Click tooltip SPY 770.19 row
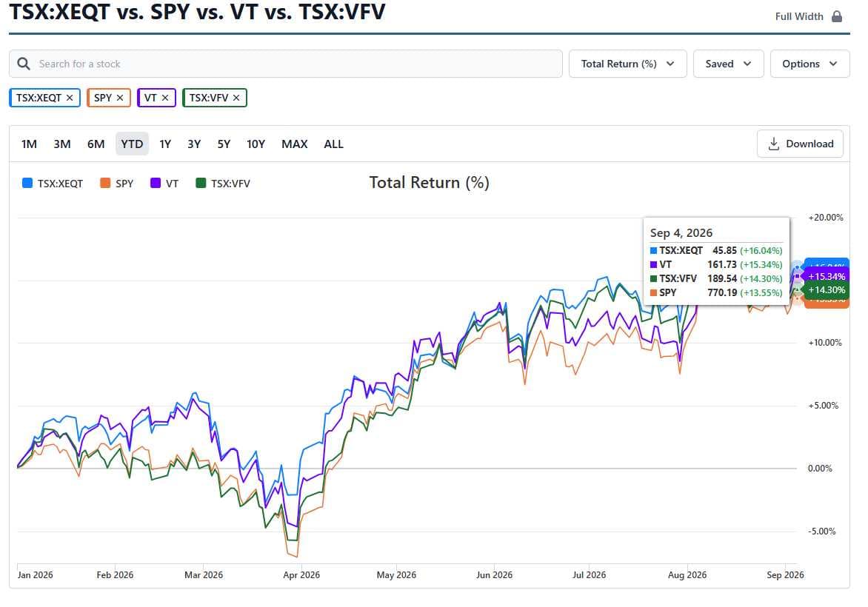 (x=716, y=292)
